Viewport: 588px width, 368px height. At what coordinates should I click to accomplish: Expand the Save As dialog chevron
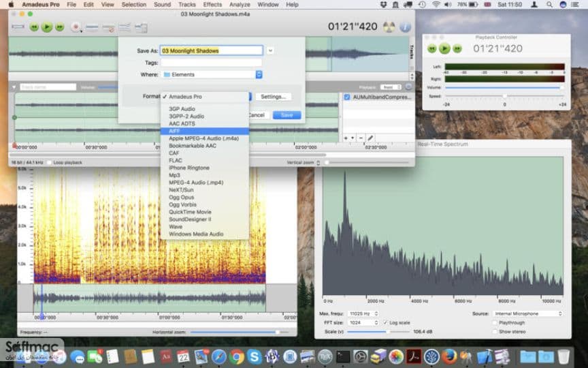click(x=270, y=50)
